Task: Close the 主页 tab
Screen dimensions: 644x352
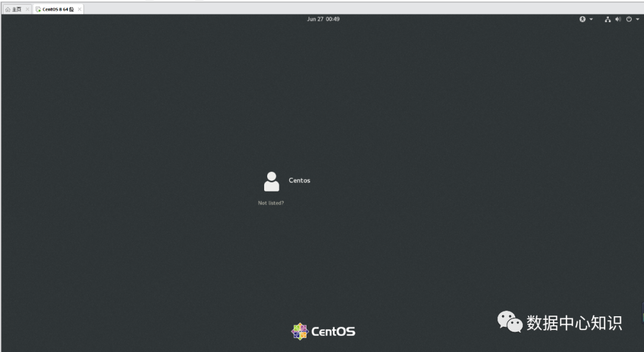Action: 27,9
